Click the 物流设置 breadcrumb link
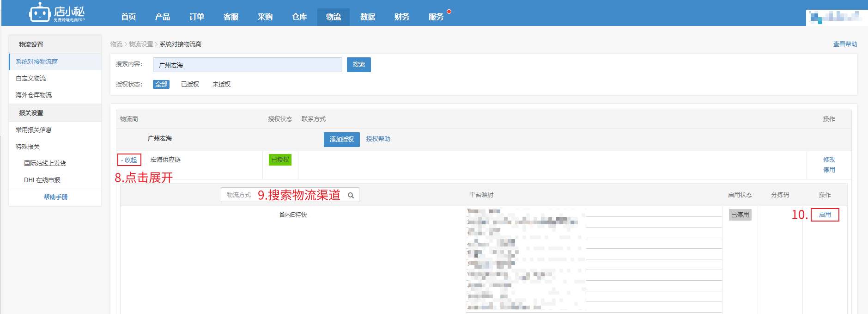The height and width of the screenshot is (314, 868). (x=141, y=44)
